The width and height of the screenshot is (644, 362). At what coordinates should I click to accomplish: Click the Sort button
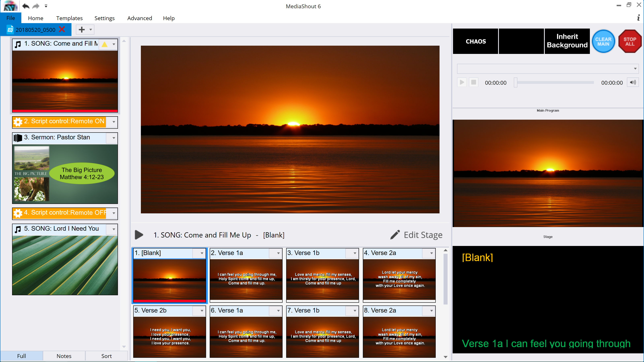(x=106, y=356)
